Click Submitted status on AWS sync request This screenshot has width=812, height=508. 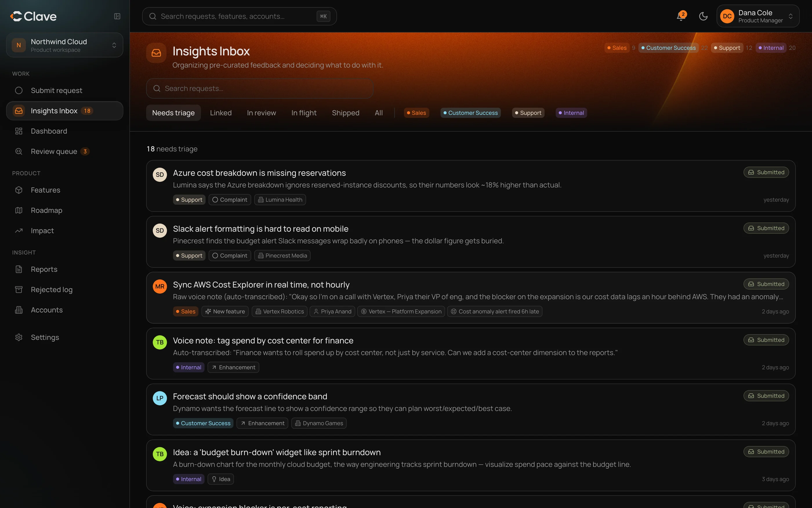pyautogui.click(x=766, y=284)
